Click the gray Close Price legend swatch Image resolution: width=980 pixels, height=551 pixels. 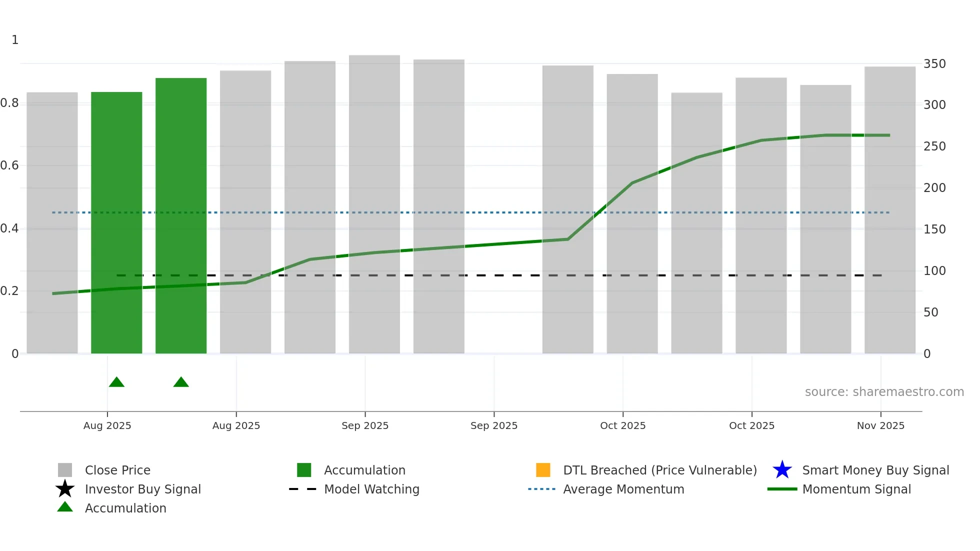coord(65,470)
